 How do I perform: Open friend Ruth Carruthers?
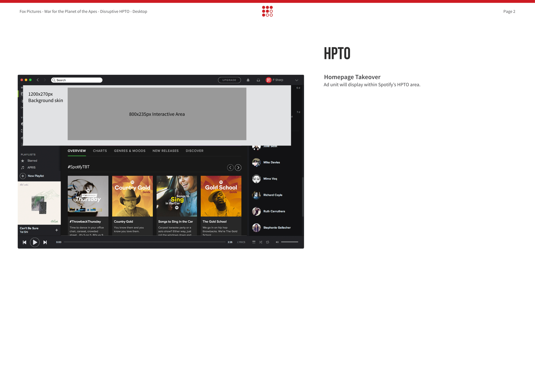pos(274,212)
